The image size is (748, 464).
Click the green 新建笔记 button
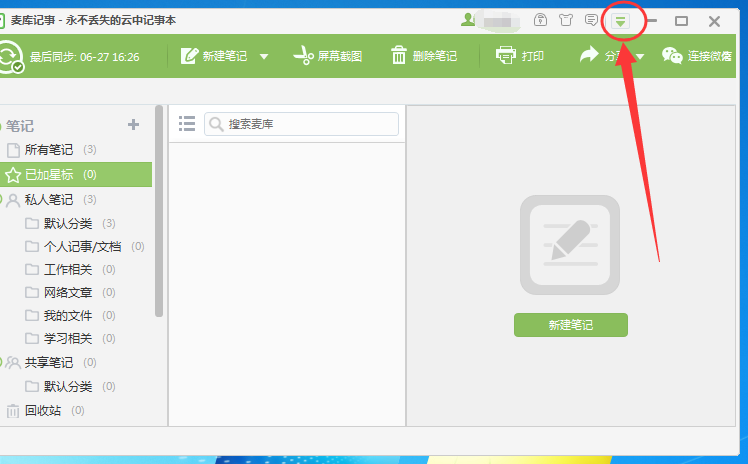pos(571,325)
